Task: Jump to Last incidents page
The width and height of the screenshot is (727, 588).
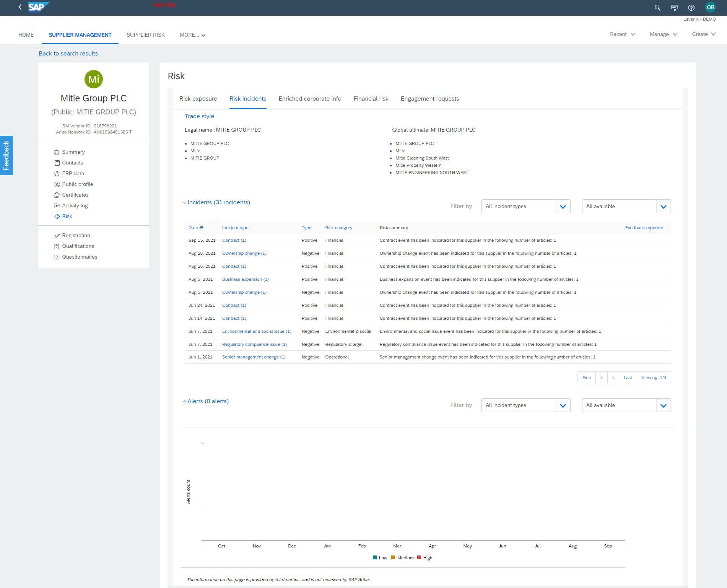Action: coord(628,378)
